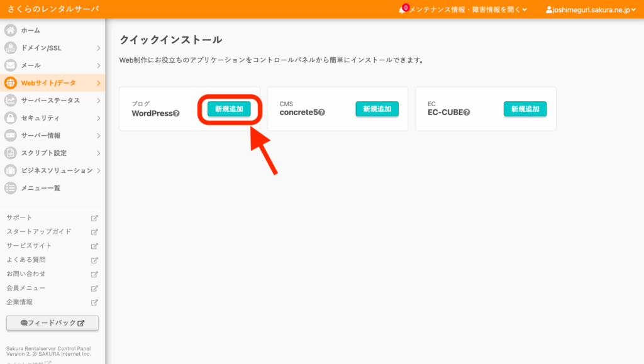Image resolution: width=644 pixels, height=364 pixels.
Task: Open the よくある質問 link
Action: coord(26,260)
